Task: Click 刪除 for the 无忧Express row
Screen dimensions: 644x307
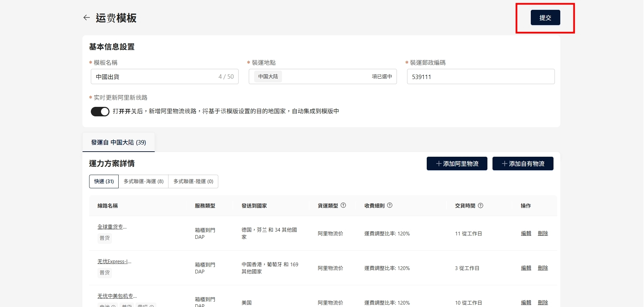Action: (x=543, y=268)
